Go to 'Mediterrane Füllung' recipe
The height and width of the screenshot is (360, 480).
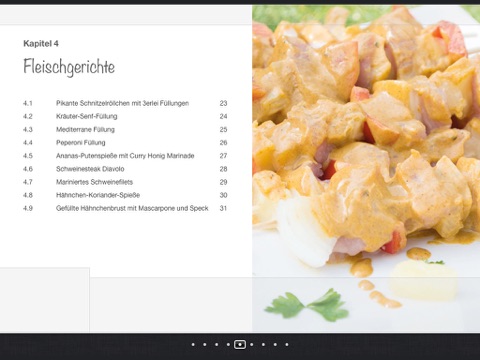[x=85, y=129]
